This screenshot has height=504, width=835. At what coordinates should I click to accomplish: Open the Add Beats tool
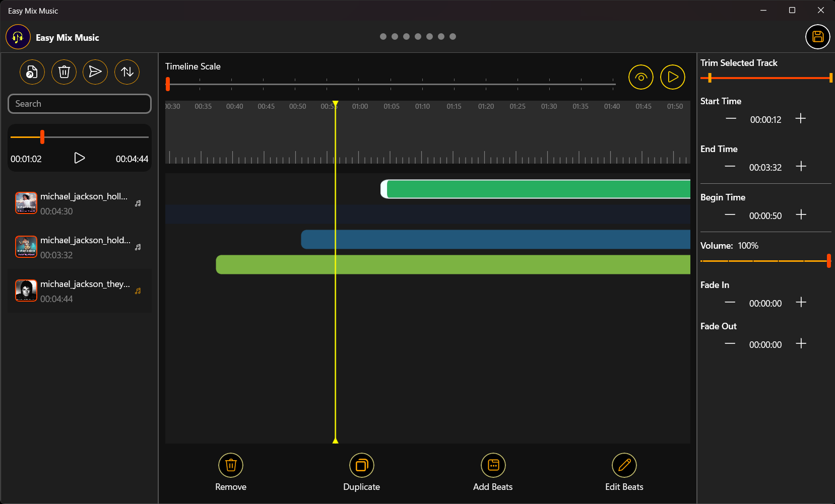[x=493, y=465]
